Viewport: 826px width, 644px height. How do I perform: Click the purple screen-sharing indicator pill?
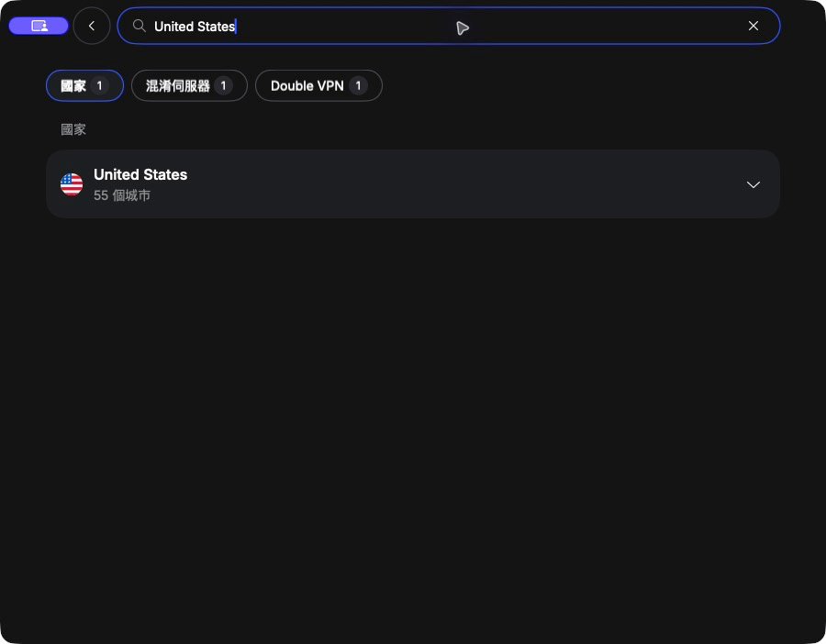point(39,26)
